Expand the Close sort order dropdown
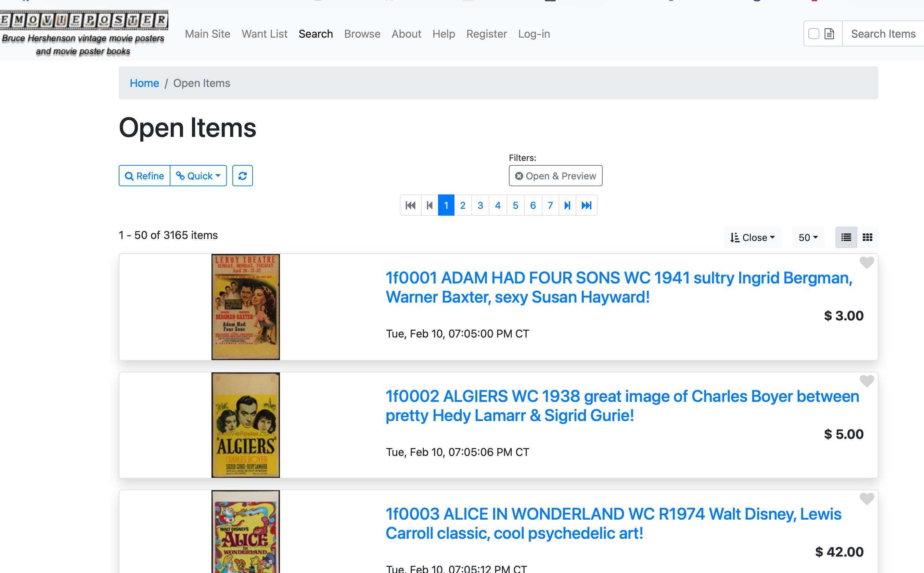The image size is (924, 573). 753,238
